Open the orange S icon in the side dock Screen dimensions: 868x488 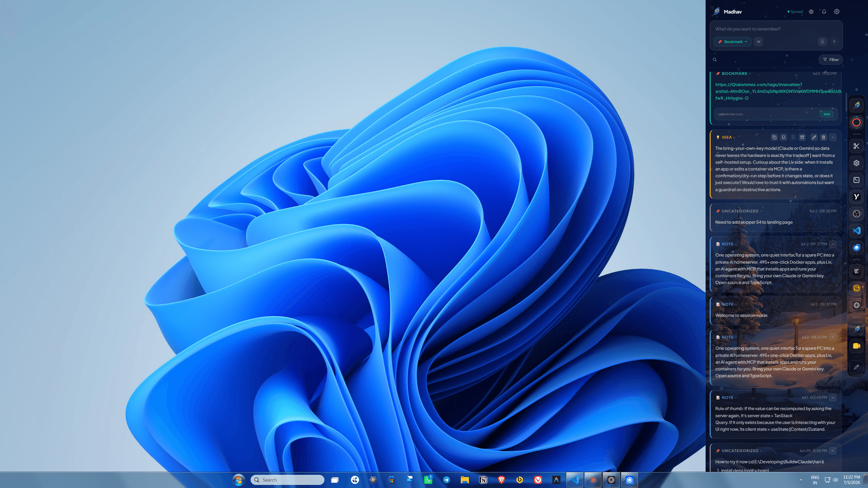tap(856, 288)
